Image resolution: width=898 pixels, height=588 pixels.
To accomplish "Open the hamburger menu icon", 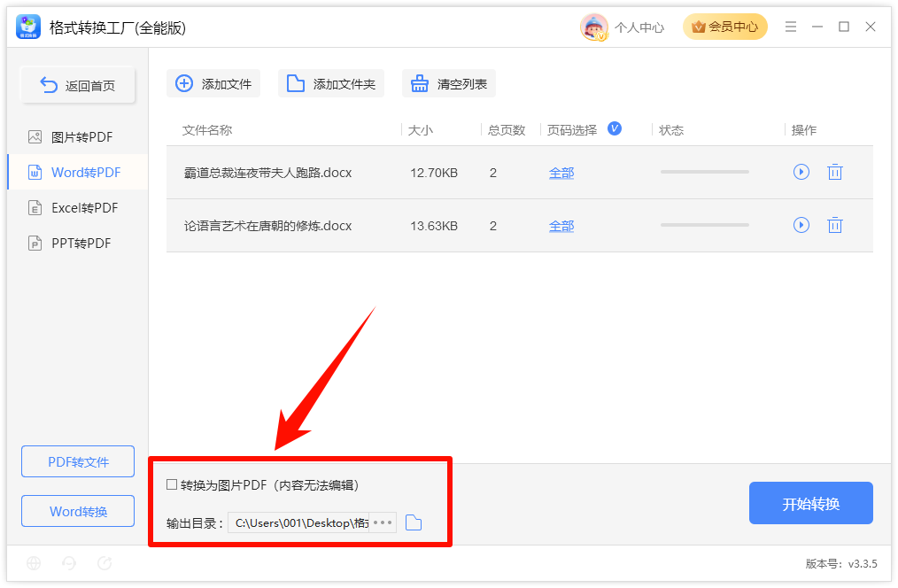I will [790, 27].
